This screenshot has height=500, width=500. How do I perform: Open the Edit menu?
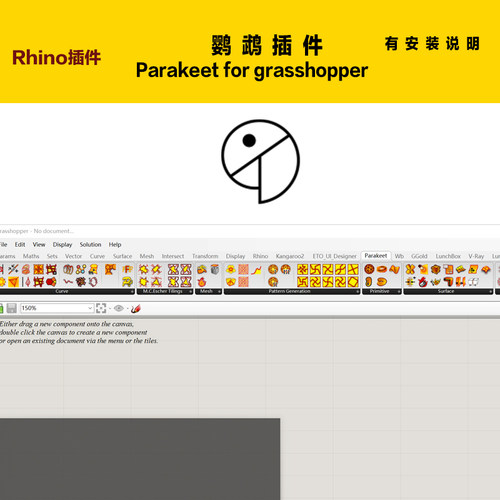coord(20,244)
